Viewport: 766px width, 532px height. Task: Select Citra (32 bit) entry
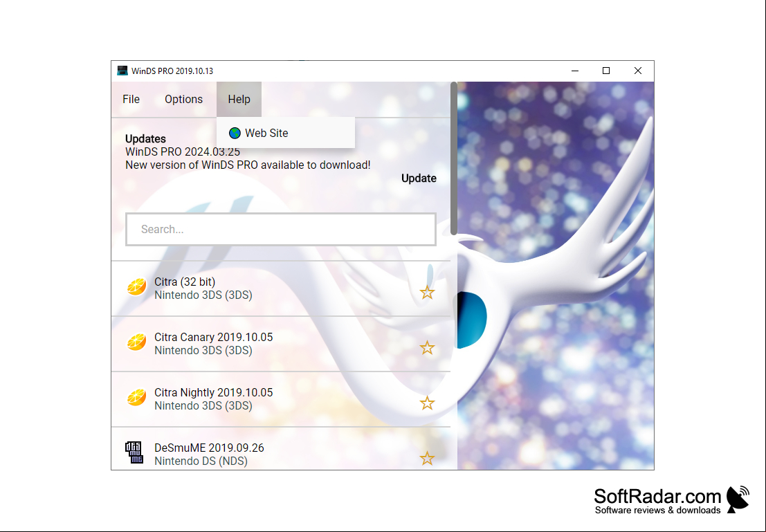coord(281,288)
